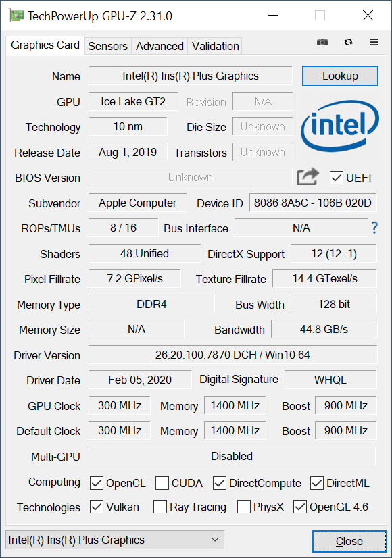Toggle the Vulkan checkbox
This screenshot has width=392, height=558.
(97, 507)
